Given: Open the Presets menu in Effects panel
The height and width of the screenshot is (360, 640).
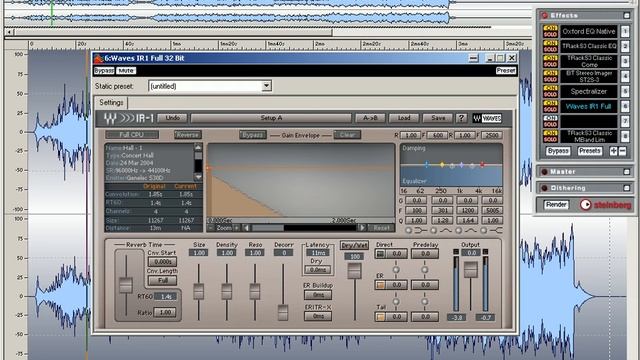Looking at the screenshot, I should [590, 151].
